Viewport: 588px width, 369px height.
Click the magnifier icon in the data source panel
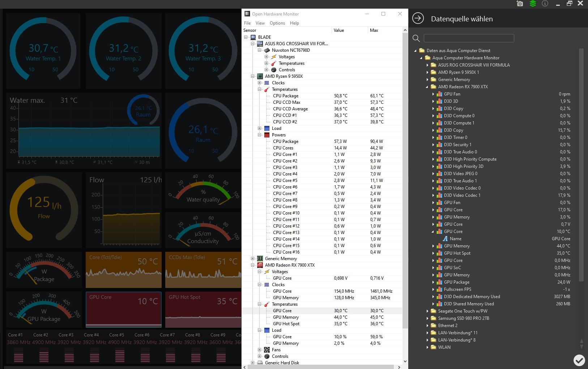416,38
